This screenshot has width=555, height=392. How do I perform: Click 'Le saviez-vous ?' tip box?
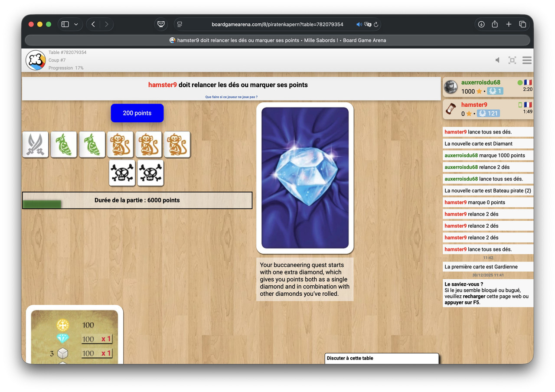click(488, 293)
